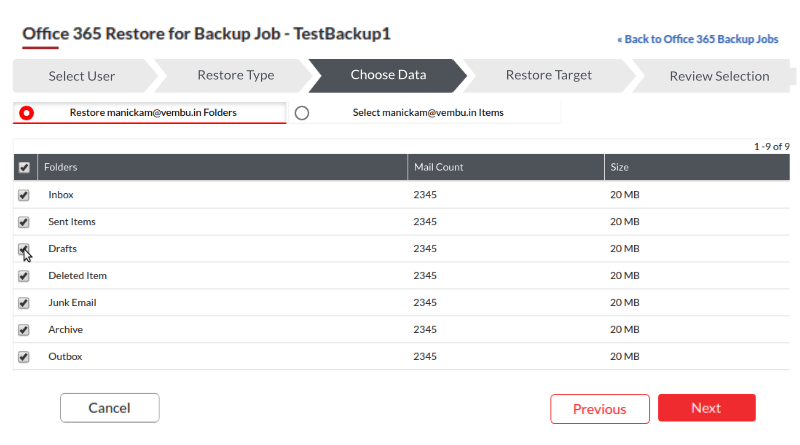Toggle the Deleted Item checkbox
Screen dimensions: 800x445
(x=24, y=276)
